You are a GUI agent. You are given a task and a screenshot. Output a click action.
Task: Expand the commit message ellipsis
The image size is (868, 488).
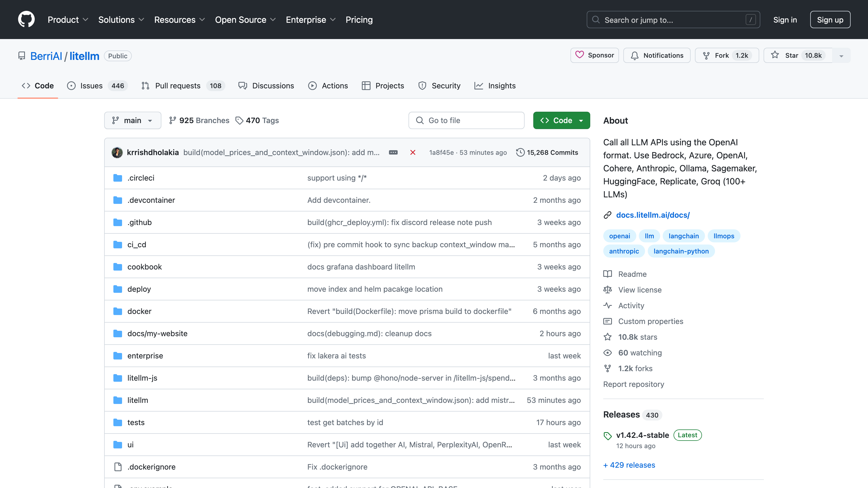click(x=393, y=152)
